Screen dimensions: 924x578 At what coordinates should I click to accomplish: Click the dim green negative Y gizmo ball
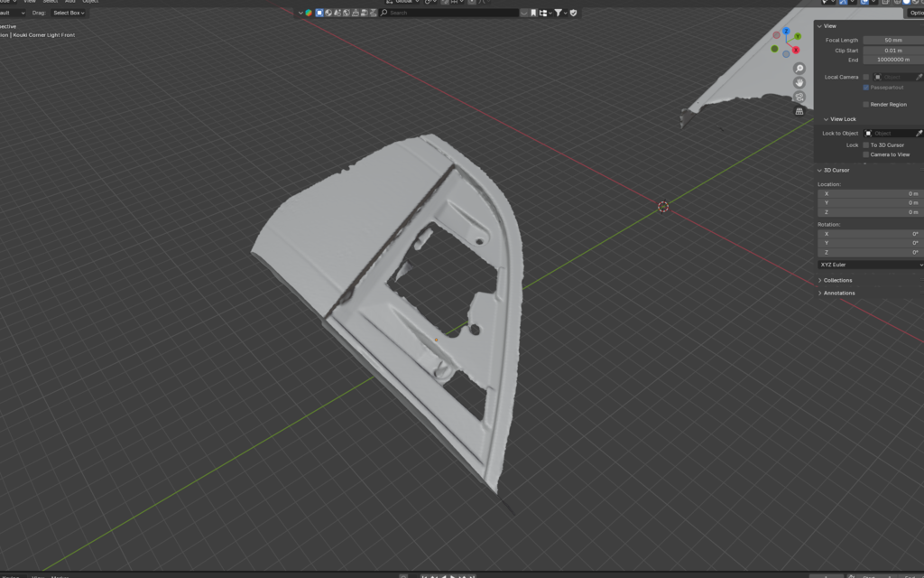pos(774,49)
